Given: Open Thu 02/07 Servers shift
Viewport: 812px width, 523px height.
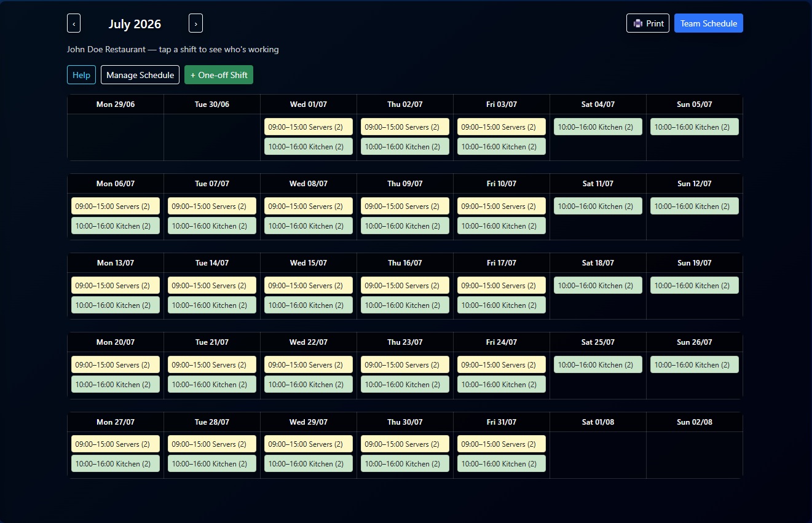Looking at the screenshot, I should 405,127.
